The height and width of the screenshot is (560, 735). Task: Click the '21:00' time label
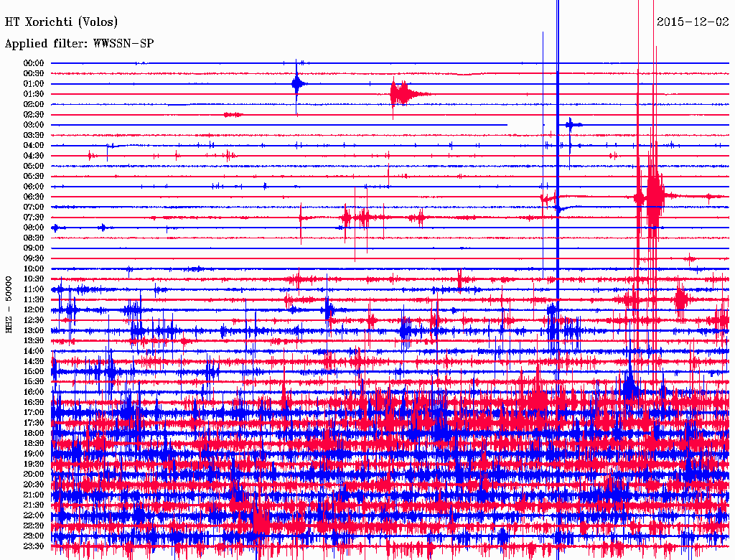pyautogui.click(x=34, y=495)
